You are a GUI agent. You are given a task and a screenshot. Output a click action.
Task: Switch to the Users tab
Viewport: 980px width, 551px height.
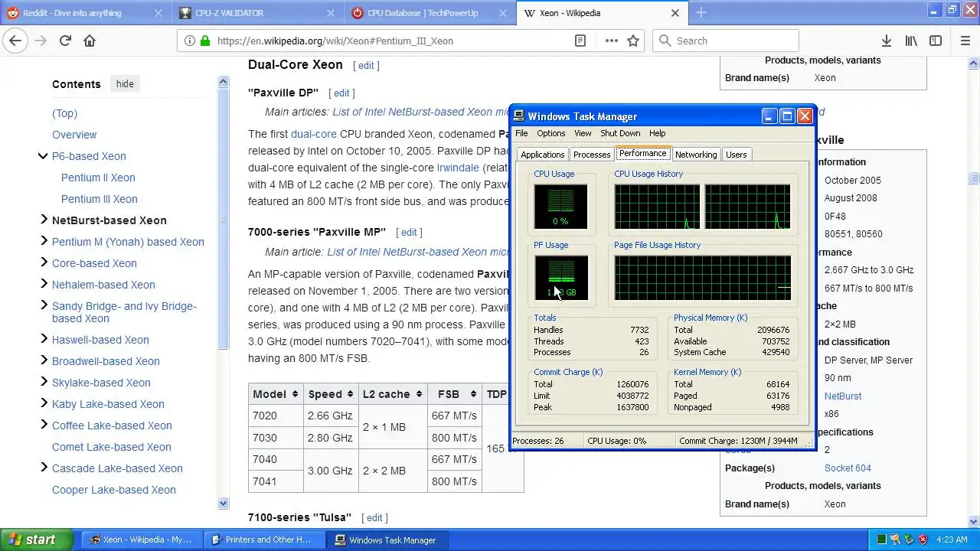736,155
